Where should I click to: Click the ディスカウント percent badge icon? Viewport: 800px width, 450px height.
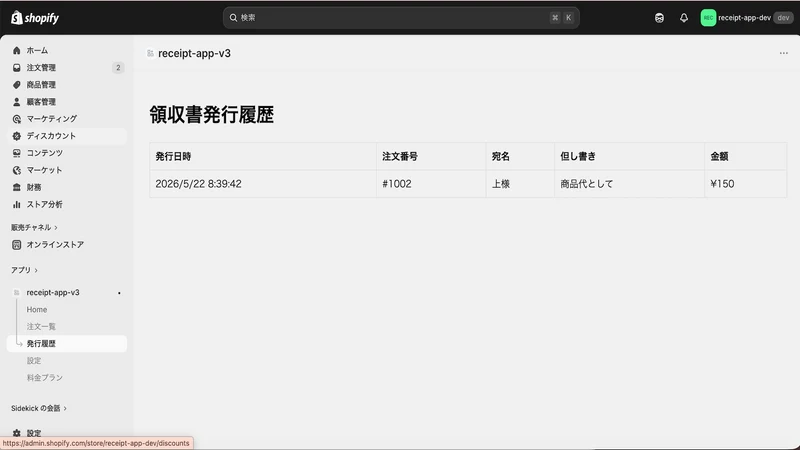(17, 136)
